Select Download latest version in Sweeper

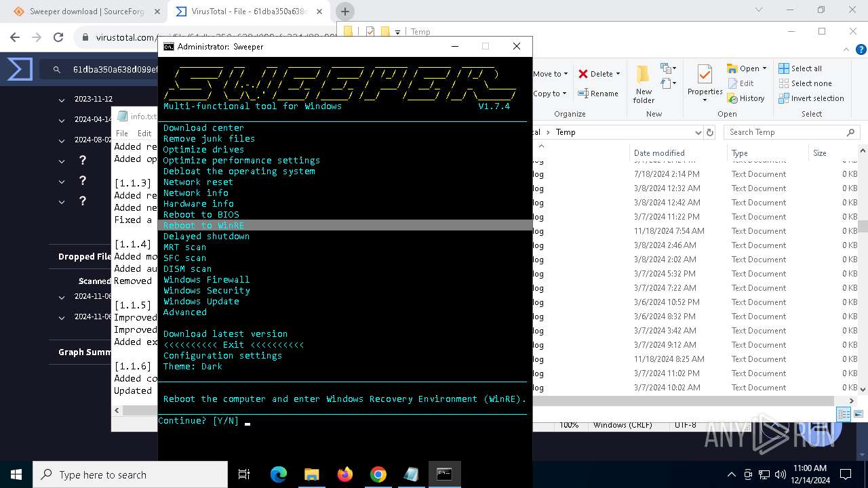(x=225, y=333)
